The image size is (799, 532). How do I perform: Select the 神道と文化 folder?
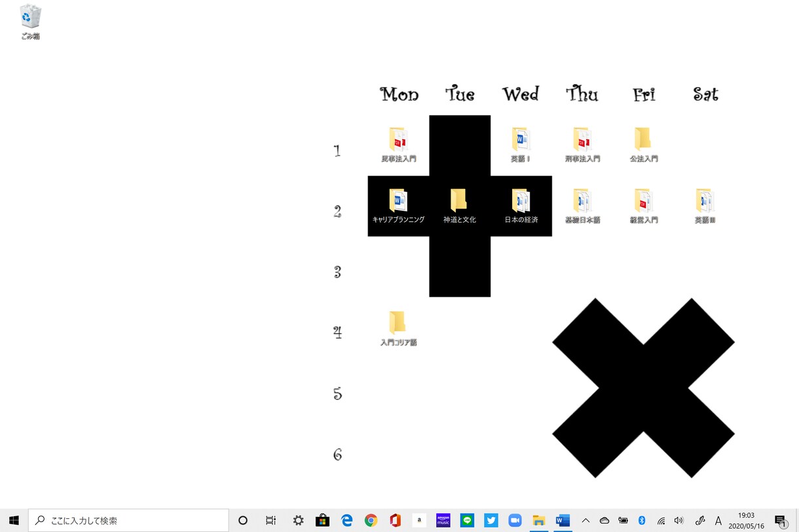[x=459, y=206]
